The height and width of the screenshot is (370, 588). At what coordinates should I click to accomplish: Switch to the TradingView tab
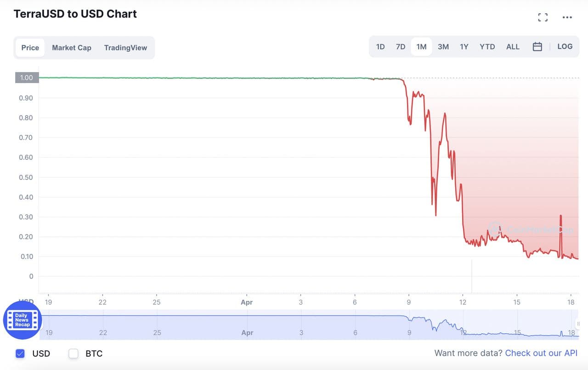pos(125,48)
